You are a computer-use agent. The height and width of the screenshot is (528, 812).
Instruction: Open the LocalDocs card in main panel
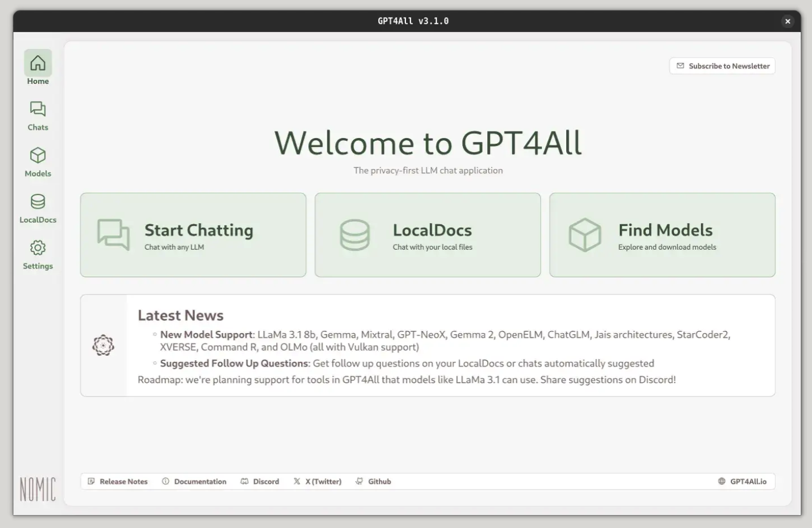tap(428, 235)
